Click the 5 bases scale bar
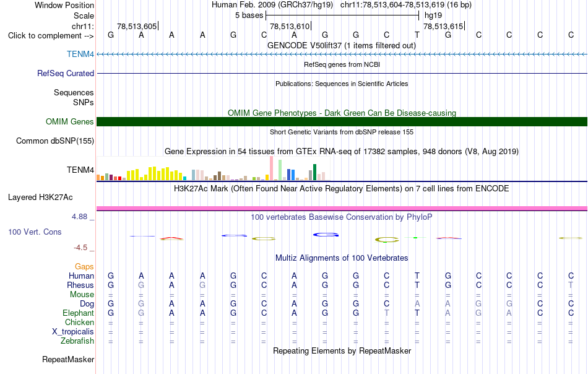The height and width of the screenshot is (374, 588). tap(342, 15)
